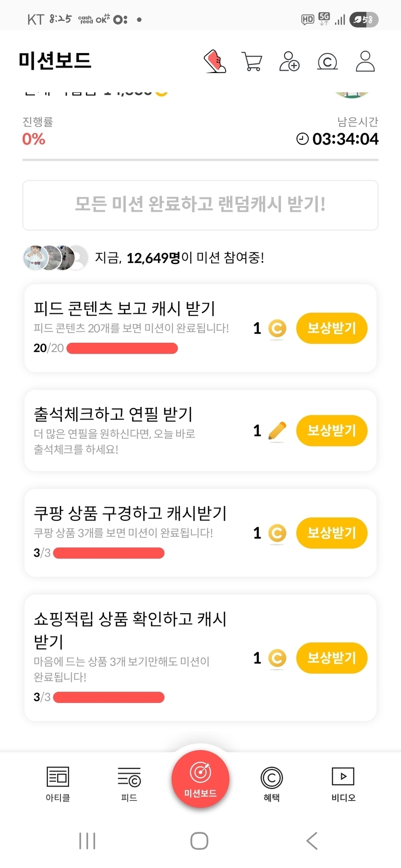
Task: Open the shopping cart icon
Action: click(252, 62)
